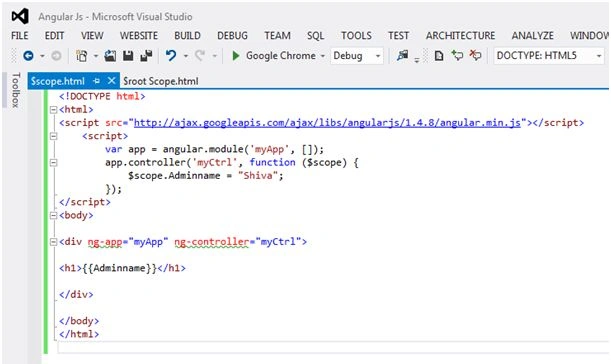This screenshot has width=611, height=364.
Task: Click the uncomment selection icon
Action: pos(475,56)
